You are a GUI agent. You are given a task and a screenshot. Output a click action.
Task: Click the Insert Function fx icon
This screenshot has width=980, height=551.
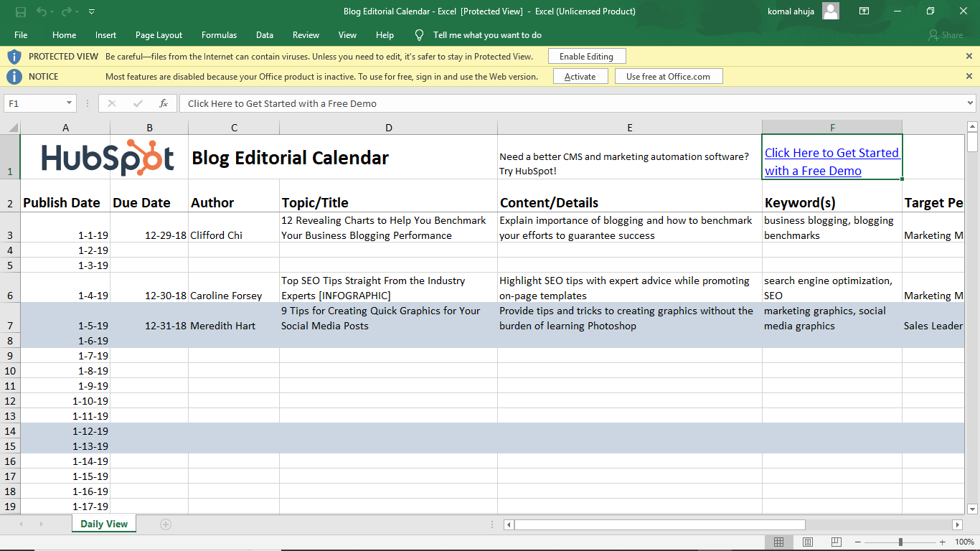coord(164,103)
